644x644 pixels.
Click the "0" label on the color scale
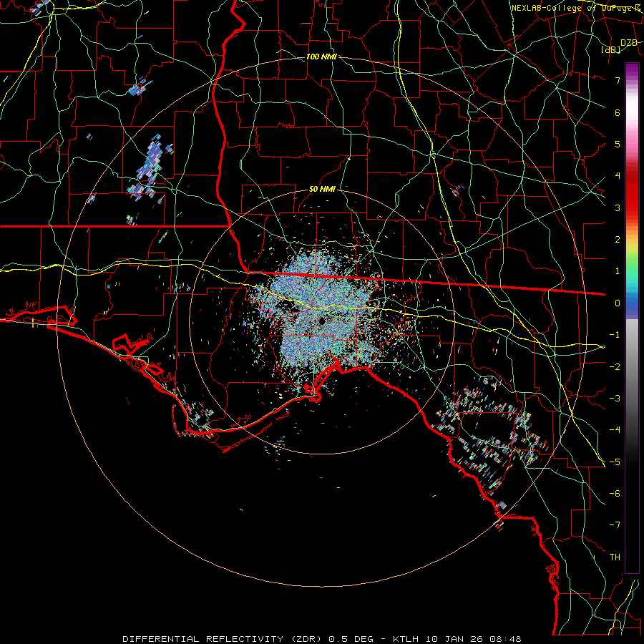click(618, 303)
